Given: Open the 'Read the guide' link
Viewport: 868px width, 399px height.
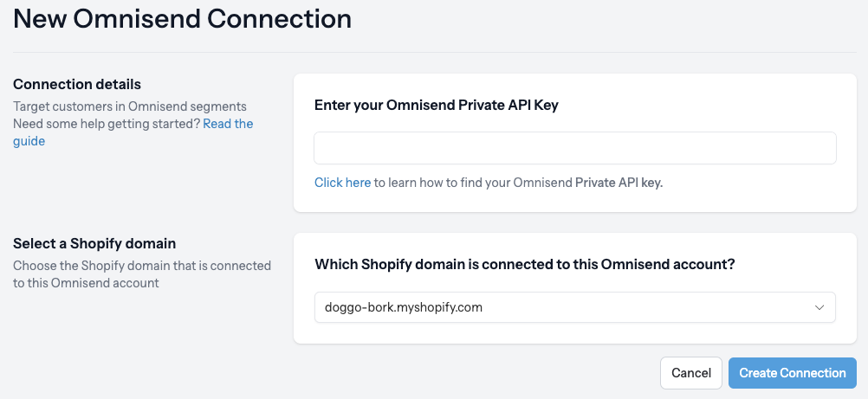Looking at the screenshot, I should [133, 132].
